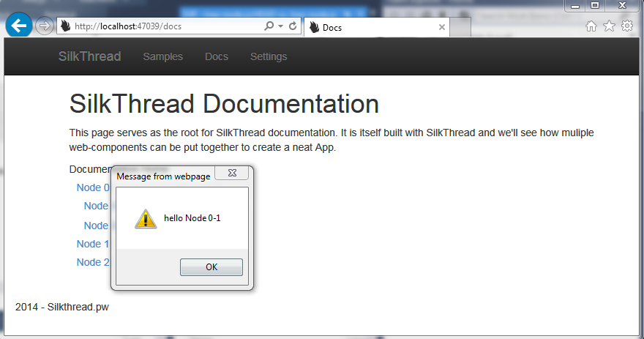Screen dimensions: 644x339
Task: Click the SilkThread brand link in navbar
Action: click(89, 56)
